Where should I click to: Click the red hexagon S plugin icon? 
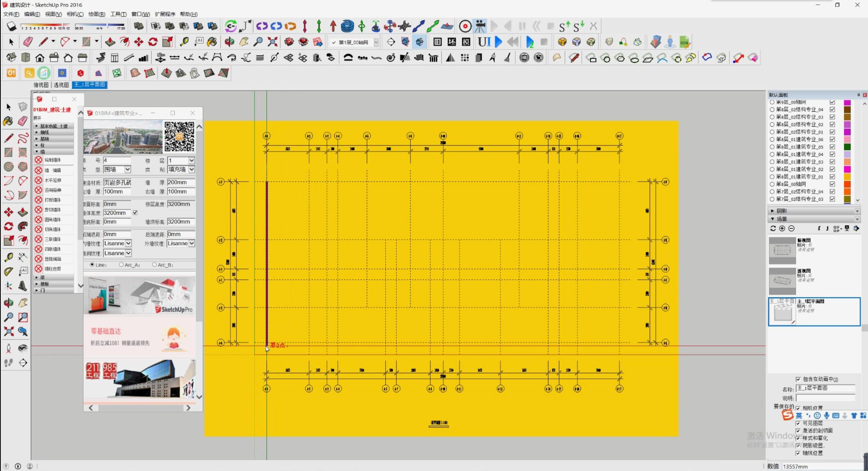(80, 73)
